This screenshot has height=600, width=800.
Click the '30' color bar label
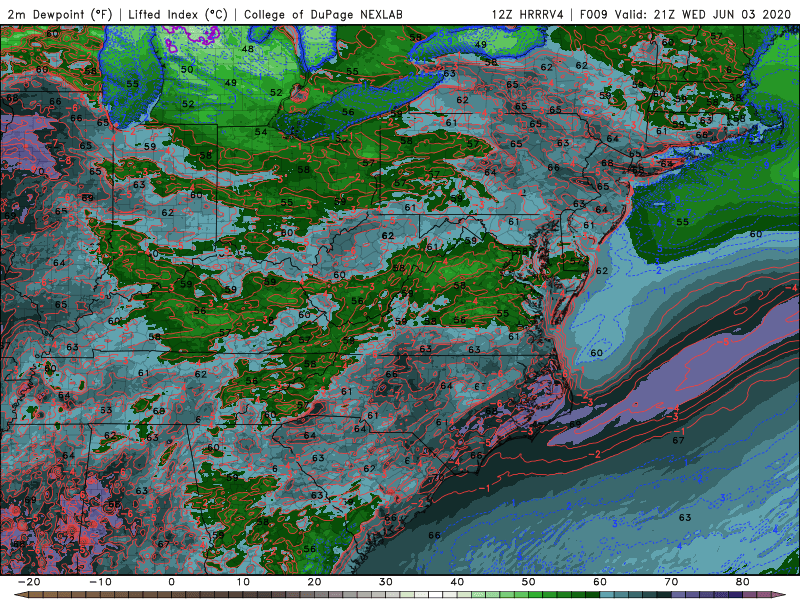tap(386, 582)
